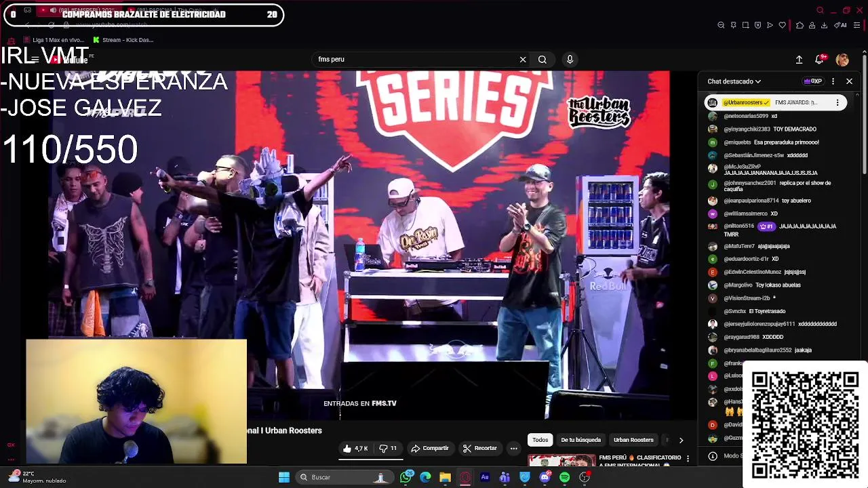This screenshot has height=488, width=868.
Task: Select the Todos filter chip
Action: (x=540, y=440)
